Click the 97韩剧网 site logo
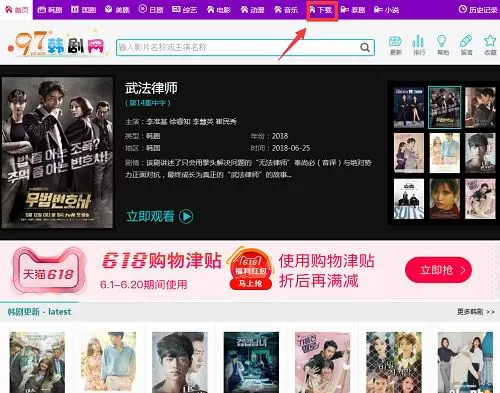 pyautogui.click(x=56, y=44)
